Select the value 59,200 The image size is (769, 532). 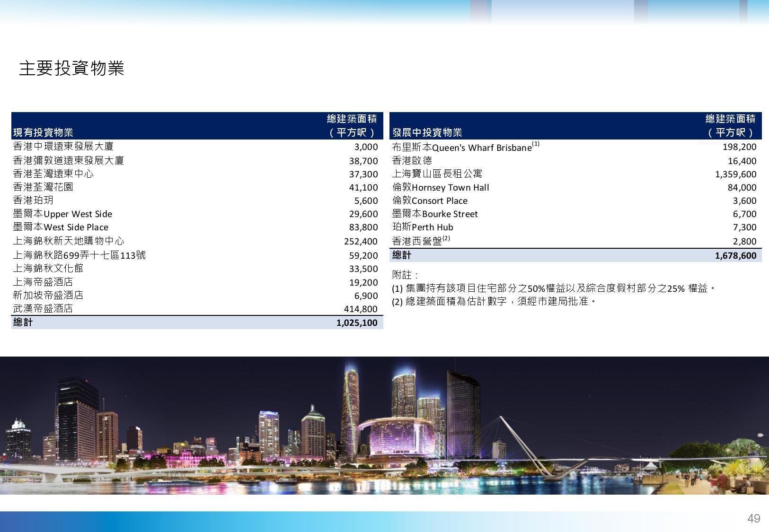tap(363, 255)
